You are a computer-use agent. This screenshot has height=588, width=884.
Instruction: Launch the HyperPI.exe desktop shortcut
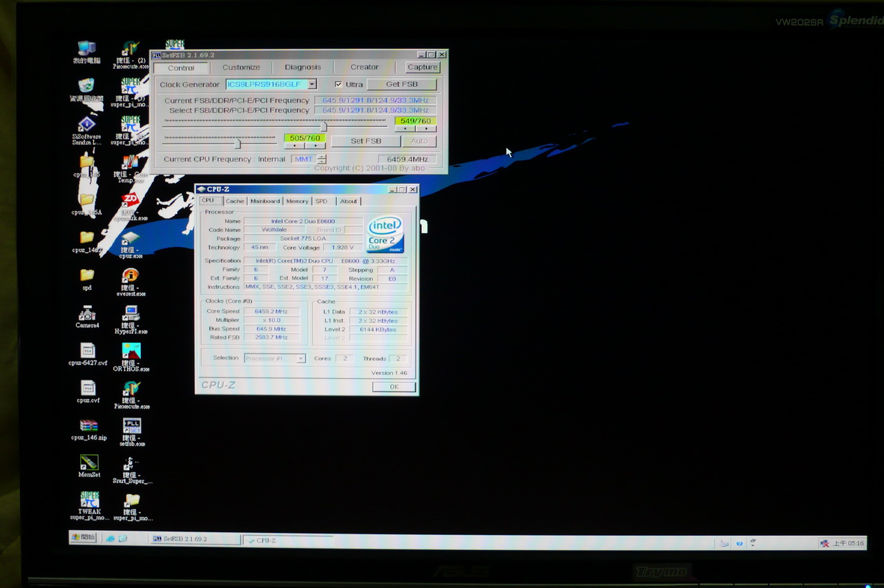click(131, 320)
